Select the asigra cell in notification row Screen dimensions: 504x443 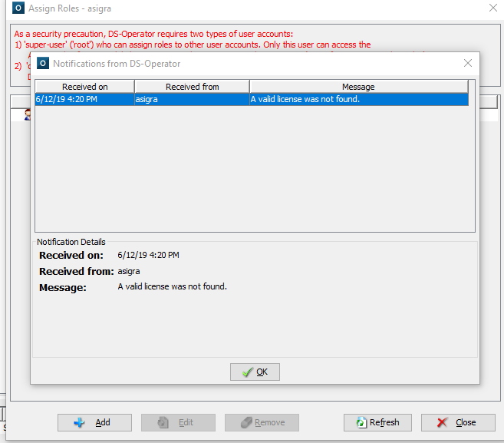pyautogui.click(x=193, y=99)
